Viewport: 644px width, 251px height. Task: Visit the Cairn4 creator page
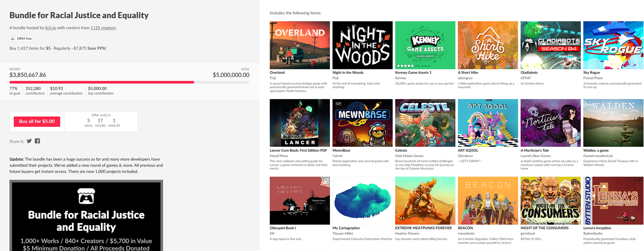coord(337,156)
